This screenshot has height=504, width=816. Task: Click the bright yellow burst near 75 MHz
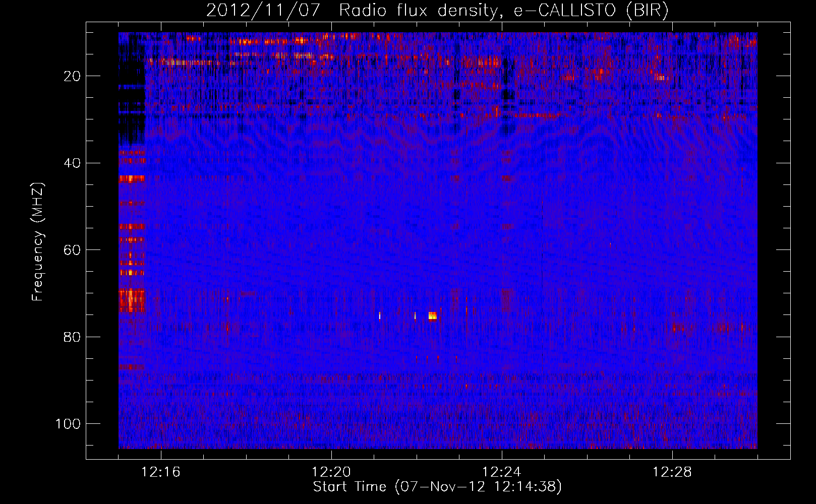coord(432,316)
